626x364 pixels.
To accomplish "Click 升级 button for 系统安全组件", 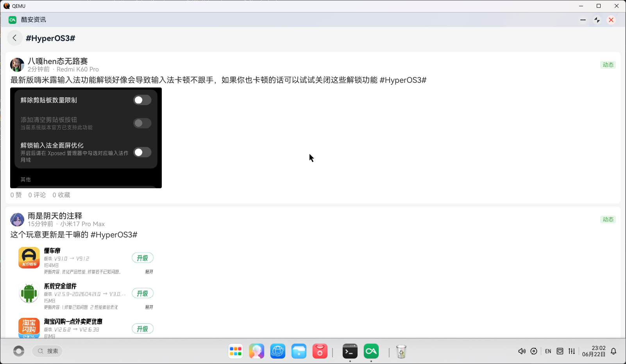I will coord(143,293).
